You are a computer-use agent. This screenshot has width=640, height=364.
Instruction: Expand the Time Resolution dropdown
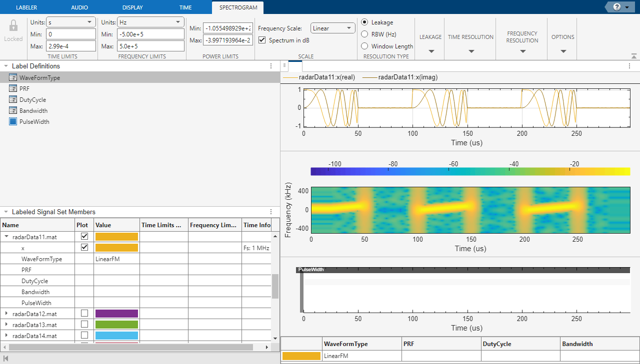471,51
